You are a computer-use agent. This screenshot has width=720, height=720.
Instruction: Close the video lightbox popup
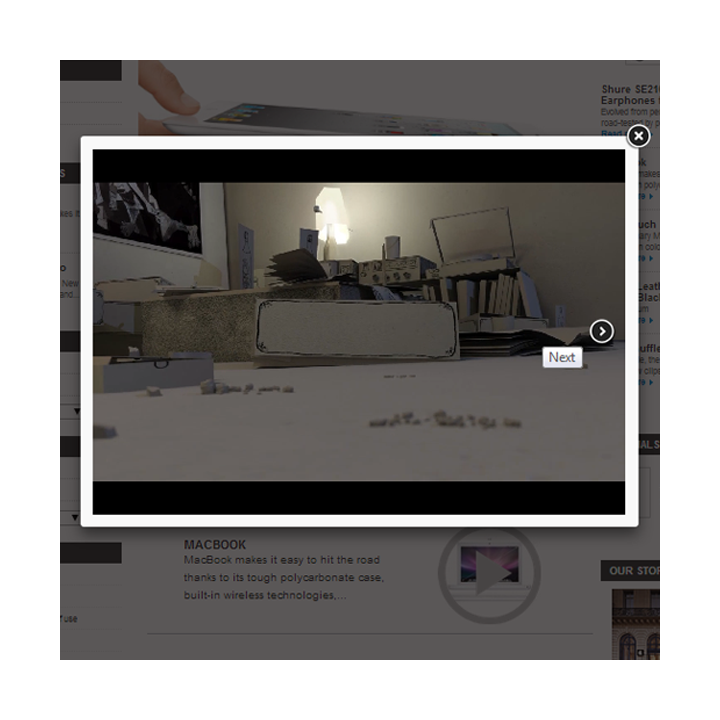pyautogui.click(x=638, y=136)
